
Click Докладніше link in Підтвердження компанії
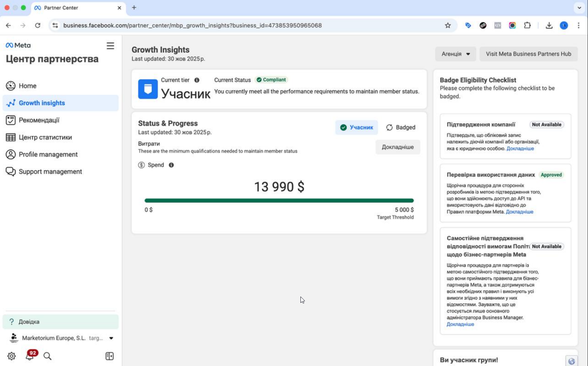520,148
